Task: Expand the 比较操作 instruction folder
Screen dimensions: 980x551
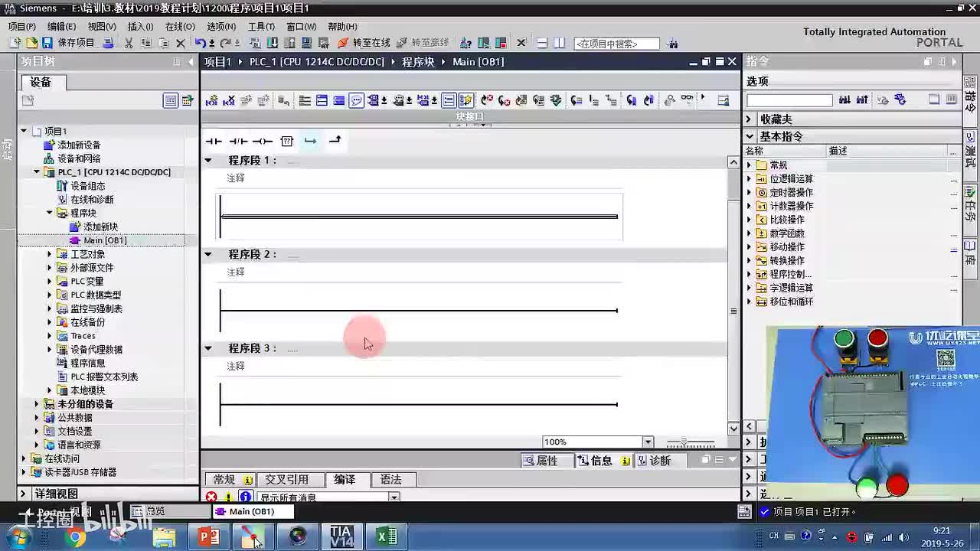Action: tap(750, 220)
